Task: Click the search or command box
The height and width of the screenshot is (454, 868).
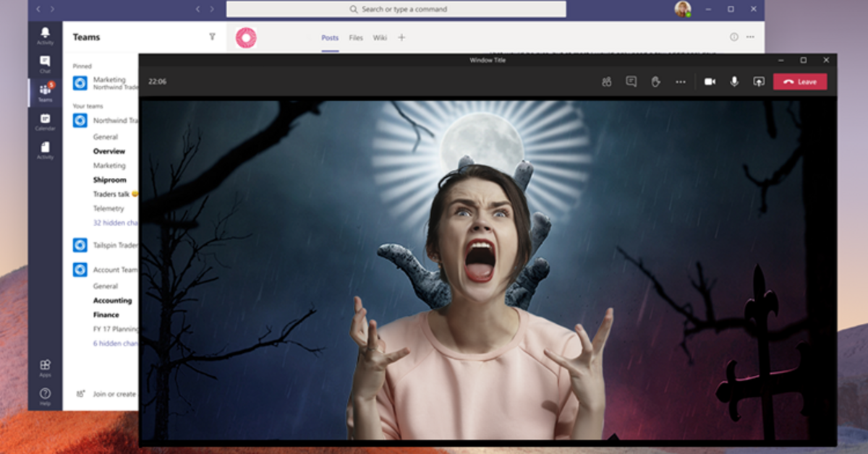Action: [396, 9]
